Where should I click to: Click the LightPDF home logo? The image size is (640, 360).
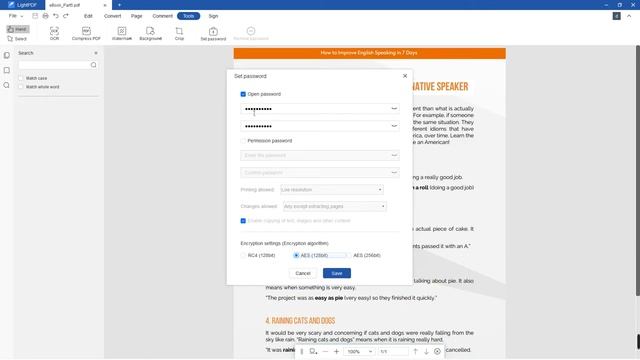[x=22, y=5]
